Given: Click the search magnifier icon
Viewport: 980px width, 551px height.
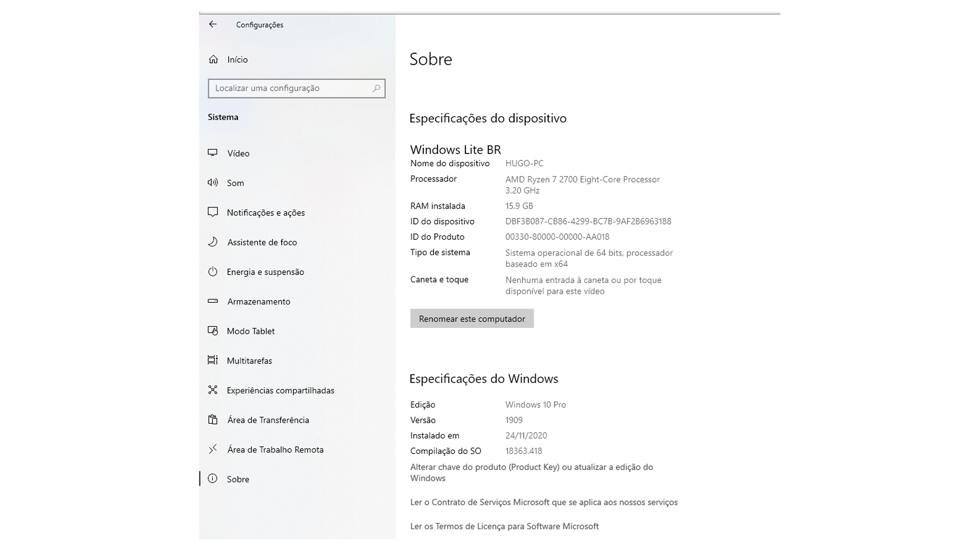Looking at the screenshot, I should 376,88.
